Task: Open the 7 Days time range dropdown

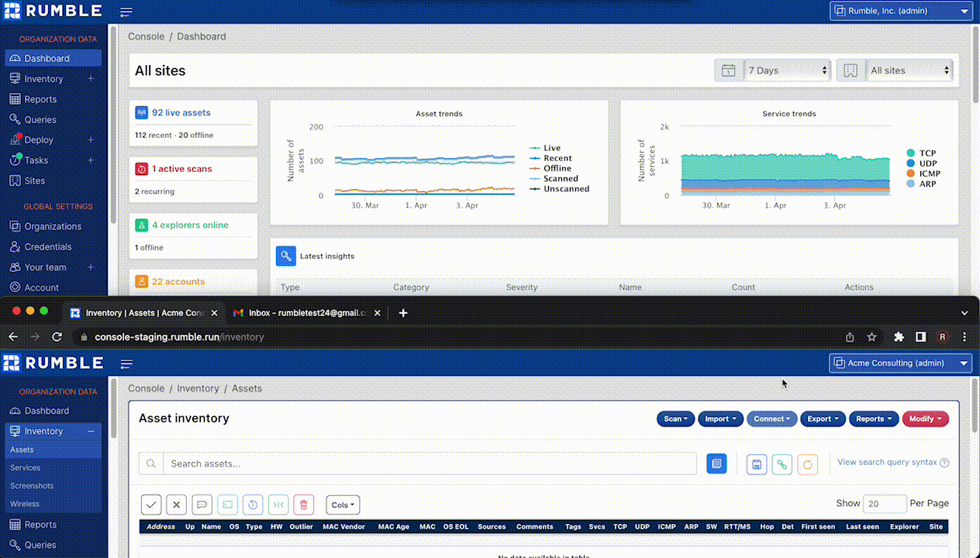Action: coord(788,71)
